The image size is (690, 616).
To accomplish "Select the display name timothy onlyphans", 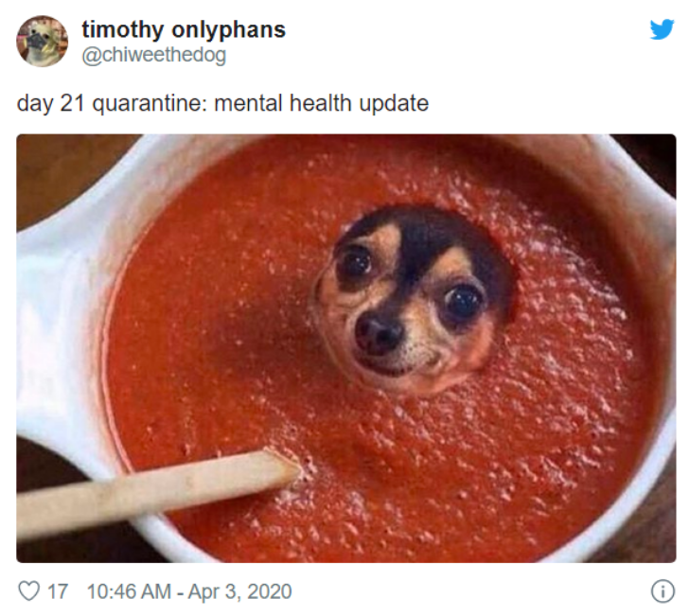I will pyautogui.click(x=184, y=30).
